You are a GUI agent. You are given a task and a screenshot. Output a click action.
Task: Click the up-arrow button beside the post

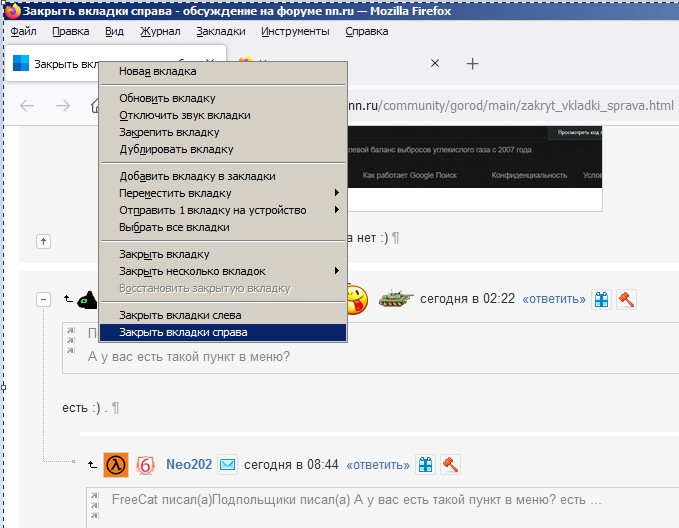pos(43,241)
